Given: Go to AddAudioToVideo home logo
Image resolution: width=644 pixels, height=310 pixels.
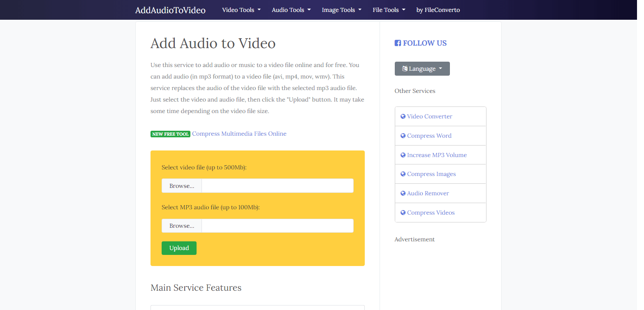Looking at the screenshot, I should tap(170, 10).
